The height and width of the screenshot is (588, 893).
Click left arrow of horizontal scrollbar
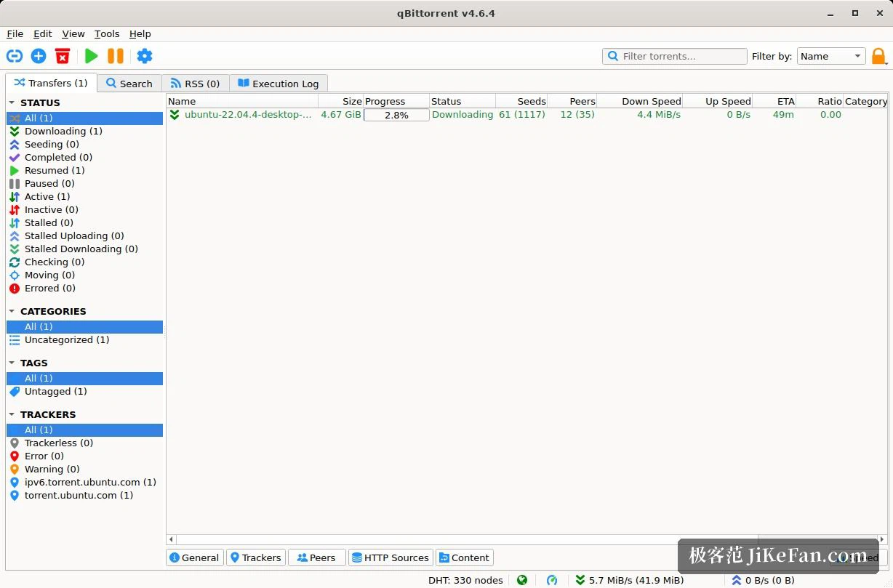point(172,539)
